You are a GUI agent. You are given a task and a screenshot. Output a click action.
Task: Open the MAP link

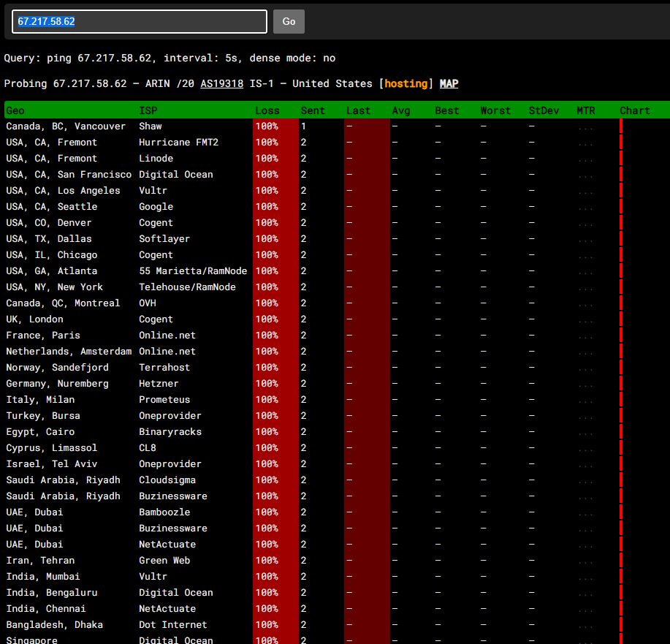coord(449,84)
